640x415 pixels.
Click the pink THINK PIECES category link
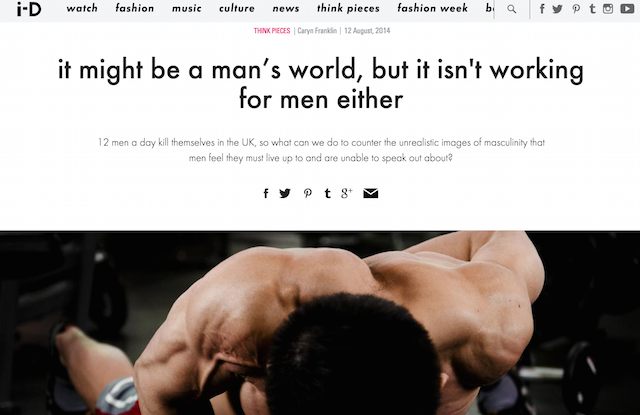pyautogui.click(x=272, y=31)
